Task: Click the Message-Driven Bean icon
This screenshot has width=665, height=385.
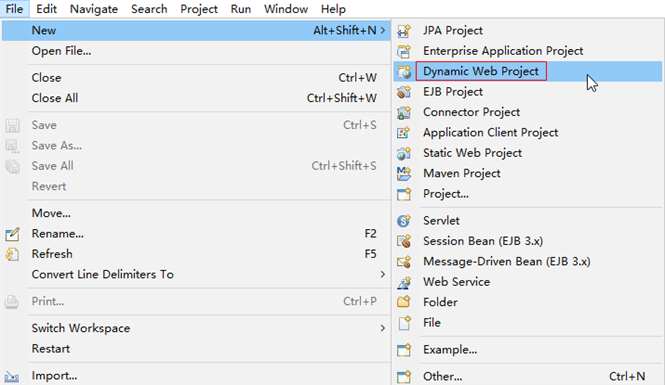Action: (404, 261)
